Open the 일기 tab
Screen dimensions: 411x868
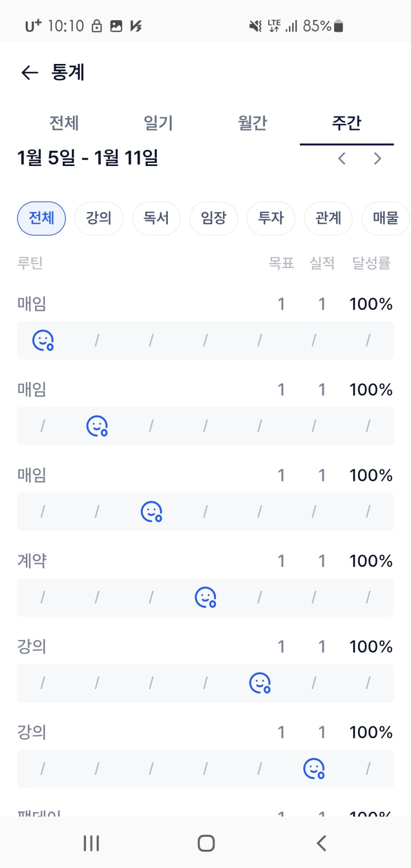(158, 123)
